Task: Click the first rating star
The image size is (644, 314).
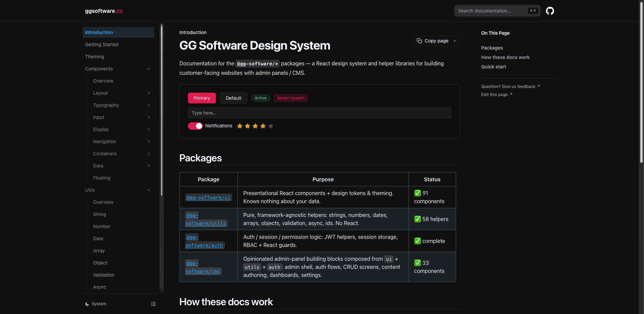Action: pyautogui.click(x=240, y=126)
